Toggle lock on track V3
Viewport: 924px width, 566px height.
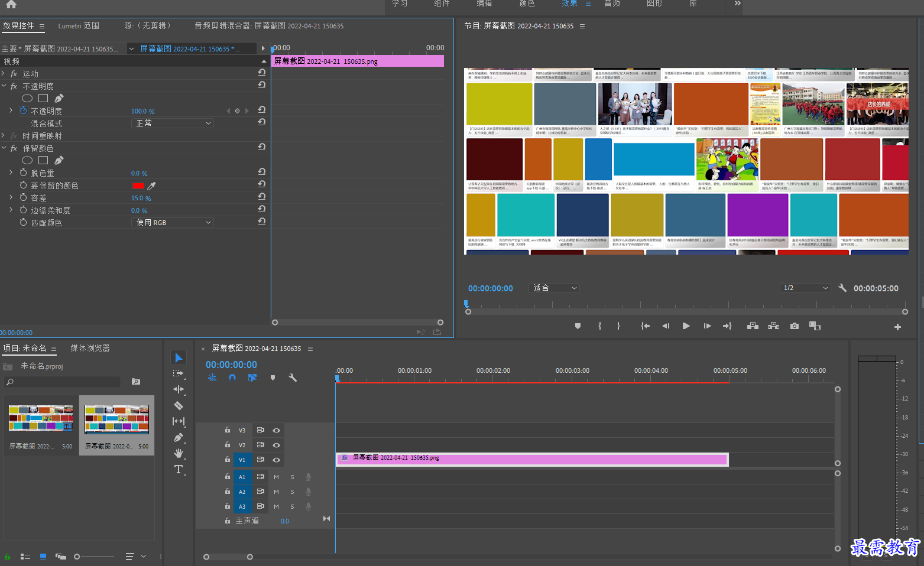click(x=228, y=430)
